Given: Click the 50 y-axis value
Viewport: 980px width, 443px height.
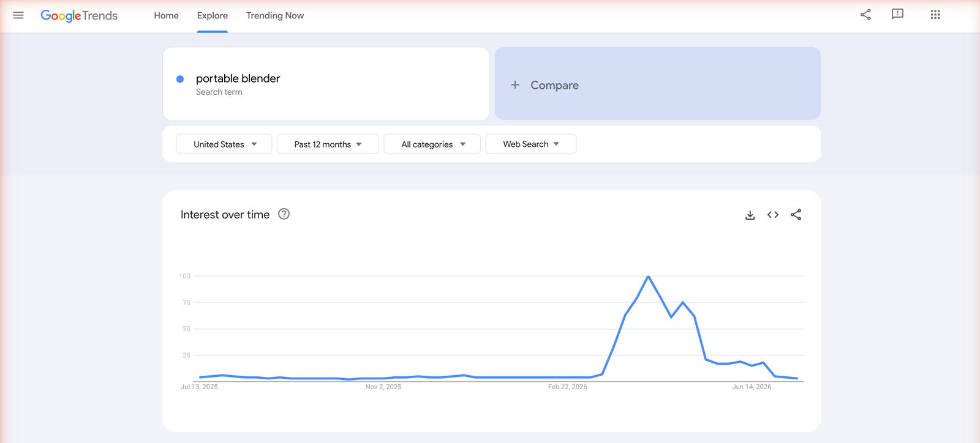Looking at the screenshot, I should [186, 329].
